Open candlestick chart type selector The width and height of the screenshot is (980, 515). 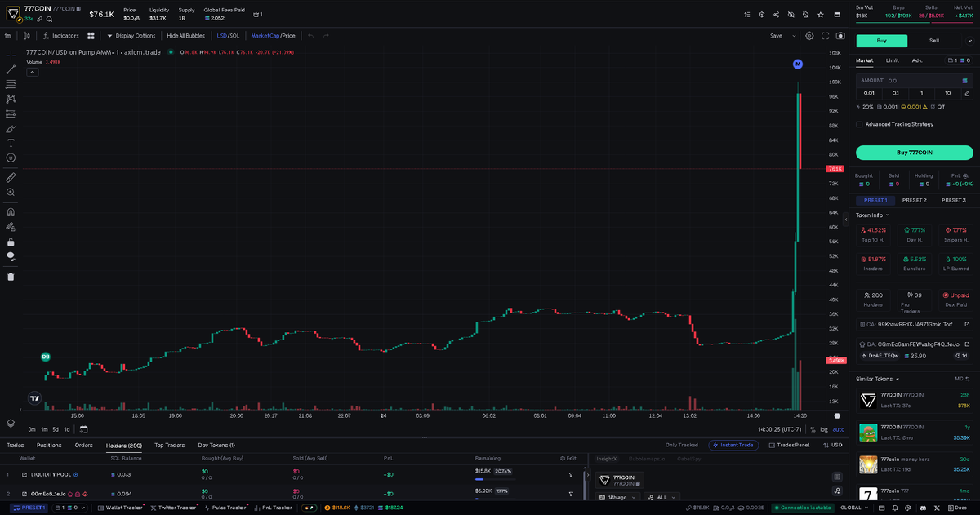27,36
